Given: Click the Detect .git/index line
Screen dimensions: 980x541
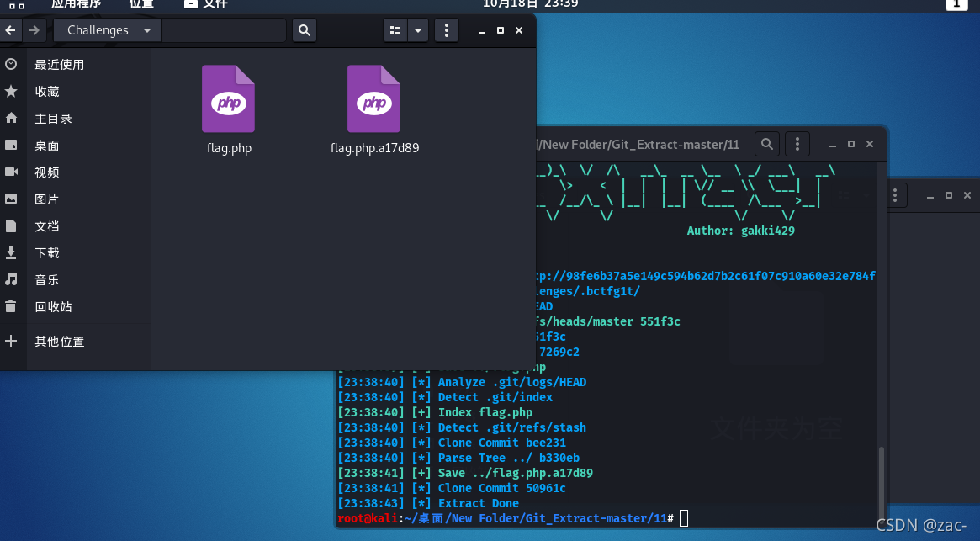Looking at the screenshot, I should coord(445,397).
